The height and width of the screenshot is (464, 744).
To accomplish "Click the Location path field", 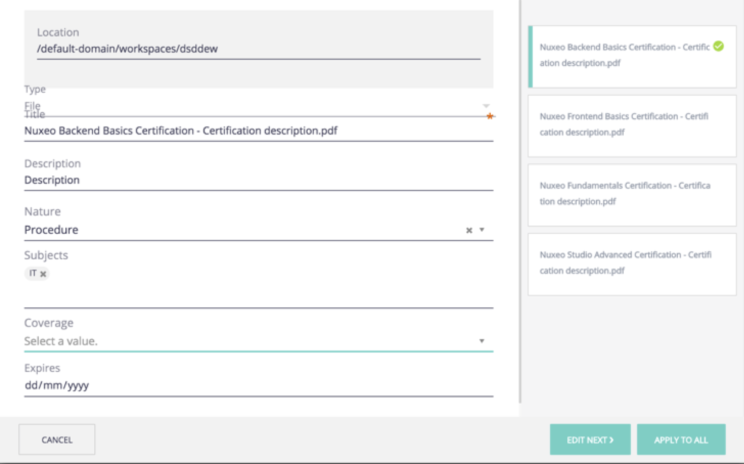I will click(250, 49).
